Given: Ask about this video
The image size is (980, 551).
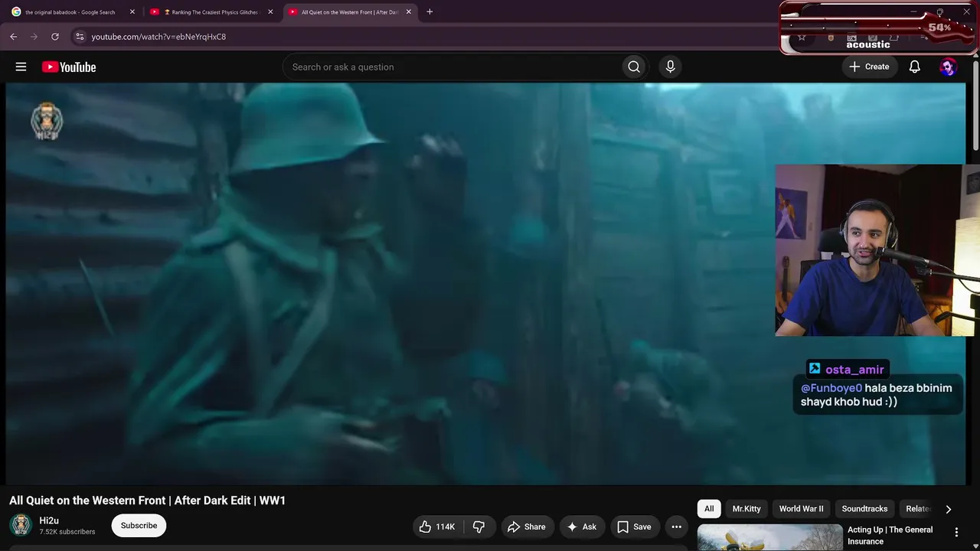Looking at the screenshot, I should (x=581, y=527).
